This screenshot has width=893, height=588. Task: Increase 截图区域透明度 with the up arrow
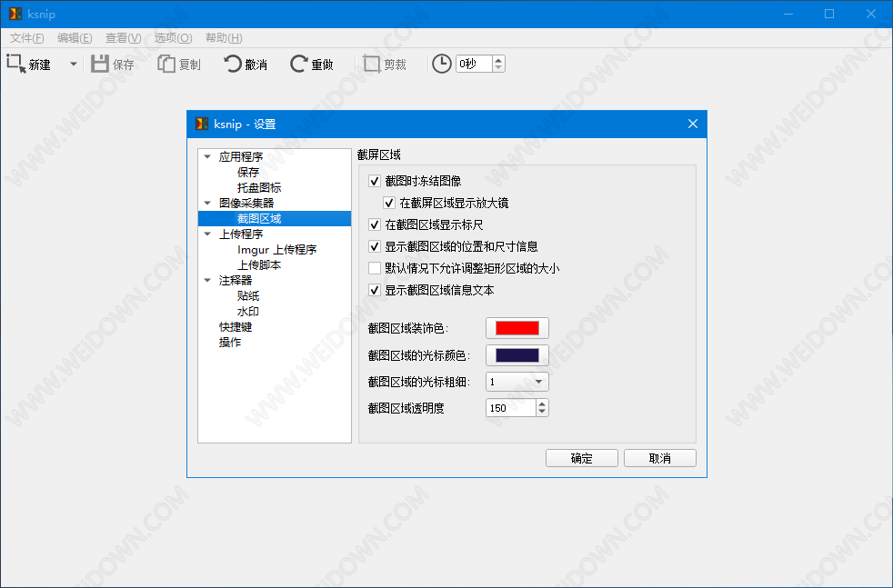coord(542,403)
